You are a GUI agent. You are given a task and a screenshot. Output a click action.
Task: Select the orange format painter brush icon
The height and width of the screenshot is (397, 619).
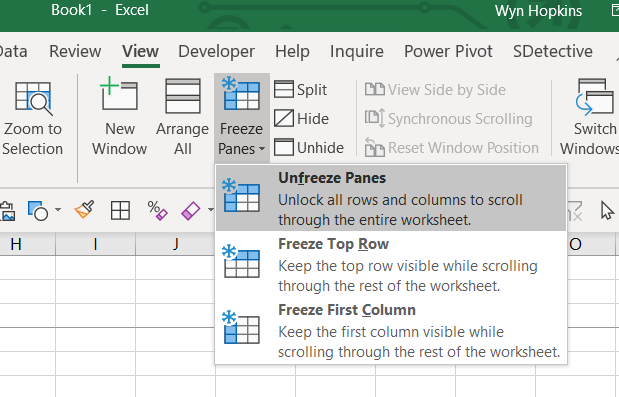coord(84,210)
